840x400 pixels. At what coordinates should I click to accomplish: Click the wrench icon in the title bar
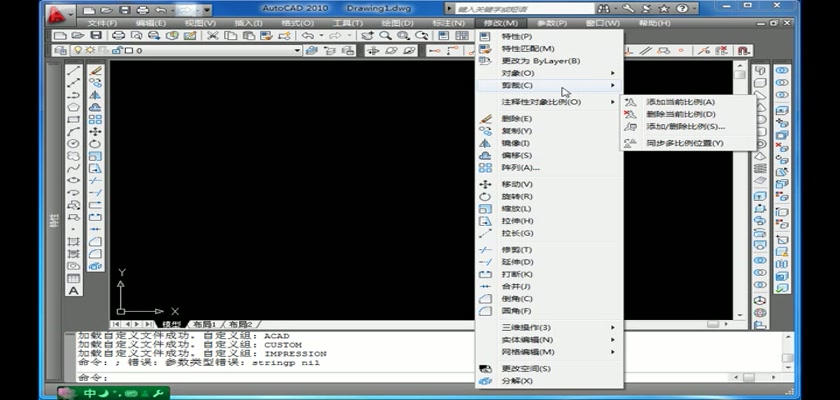point(628,9)
